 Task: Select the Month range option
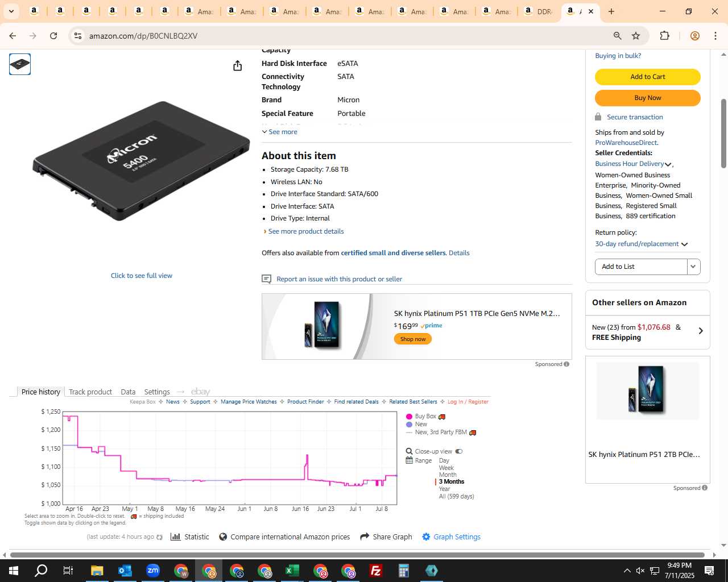pos(448,475)
